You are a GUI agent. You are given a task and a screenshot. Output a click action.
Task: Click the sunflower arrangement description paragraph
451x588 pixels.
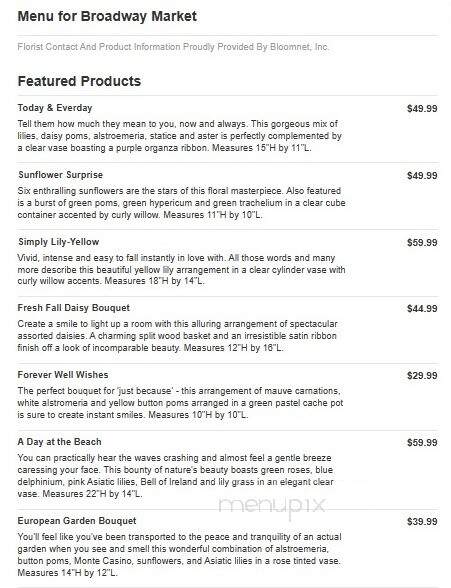click(181, 203)
